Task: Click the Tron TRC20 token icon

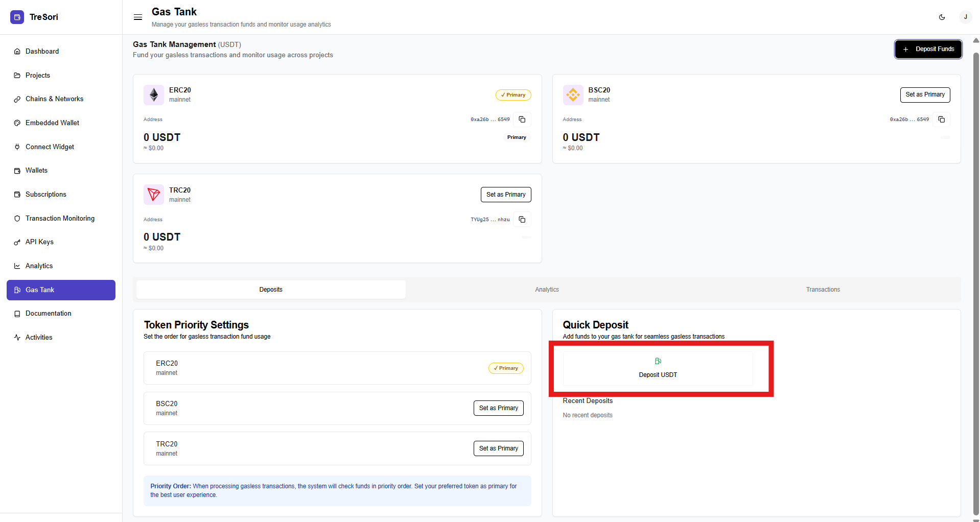Action: [154, 195]
